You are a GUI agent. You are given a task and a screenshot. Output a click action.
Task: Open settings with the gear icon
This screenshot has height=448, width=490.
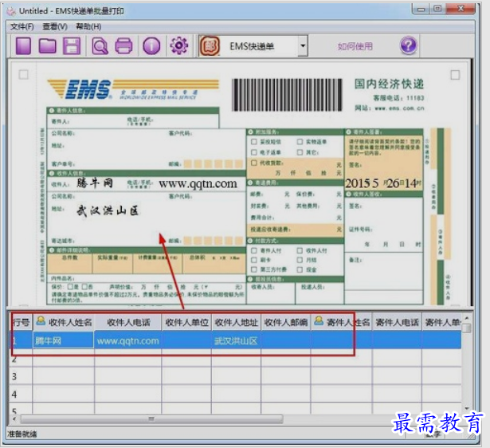click(179, 46)
